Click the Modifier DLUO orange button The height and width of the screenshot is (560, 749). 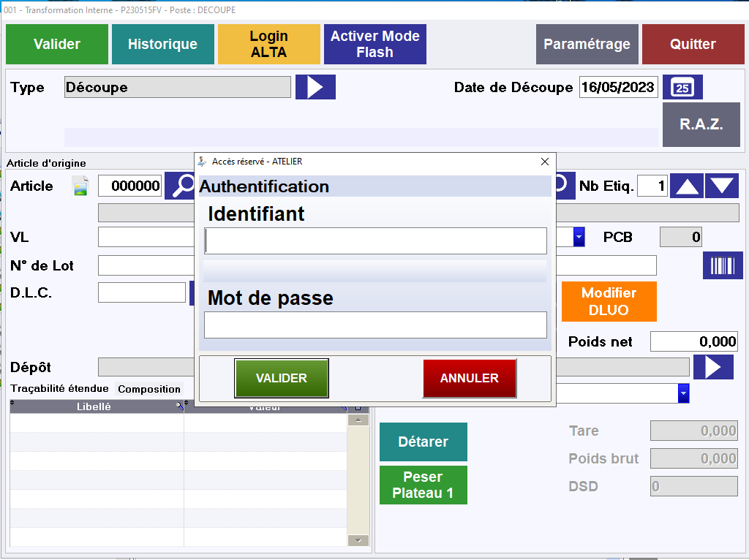click(x=609, y=301)
